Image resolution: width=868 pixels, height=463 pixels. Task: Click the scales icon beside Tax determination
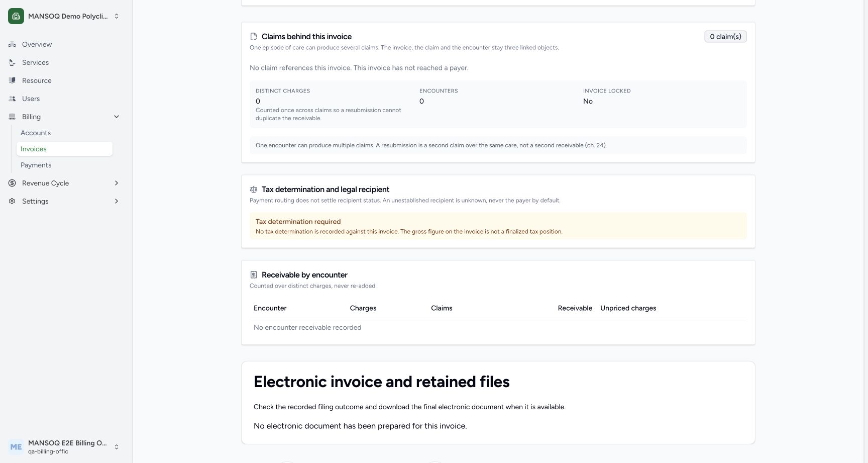254,190
